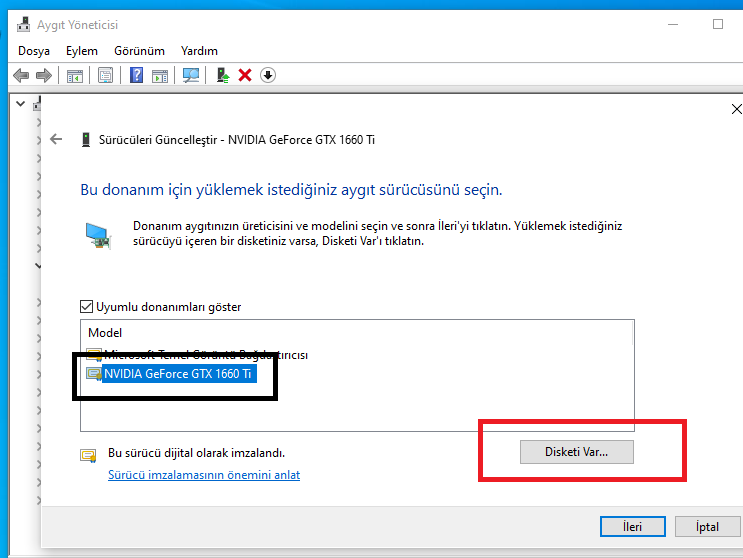Show or hide the console tree icon
This screenshot has height=558, width=743.
74,75
